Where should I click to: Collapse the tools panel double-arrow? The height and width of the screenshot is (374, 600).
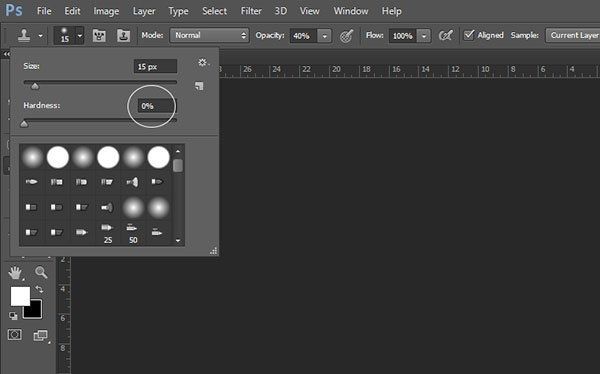tap(6, 54)
